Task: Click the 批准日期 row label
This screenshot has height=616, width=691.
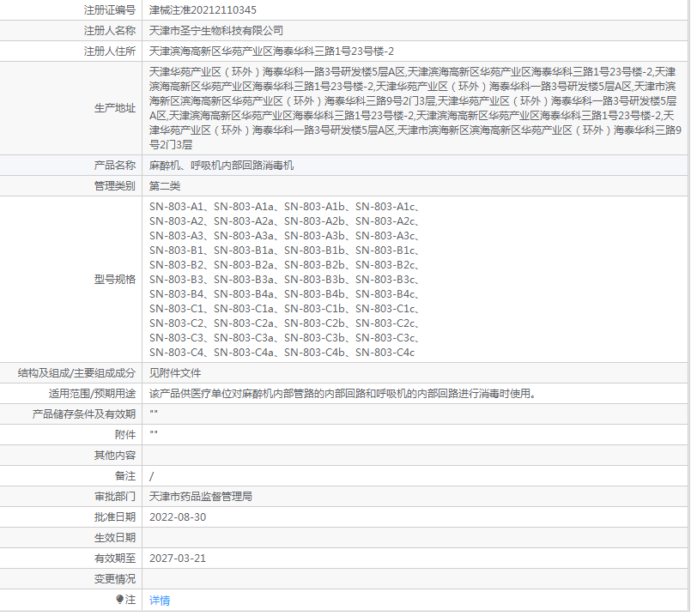Action: (114, 517)
